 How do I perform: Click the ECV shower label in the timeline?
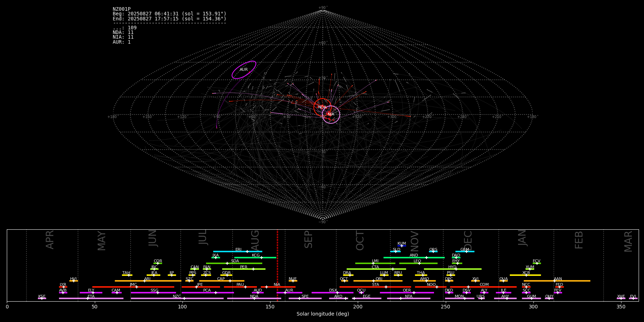pyautogui.click(x=537, y=261)
